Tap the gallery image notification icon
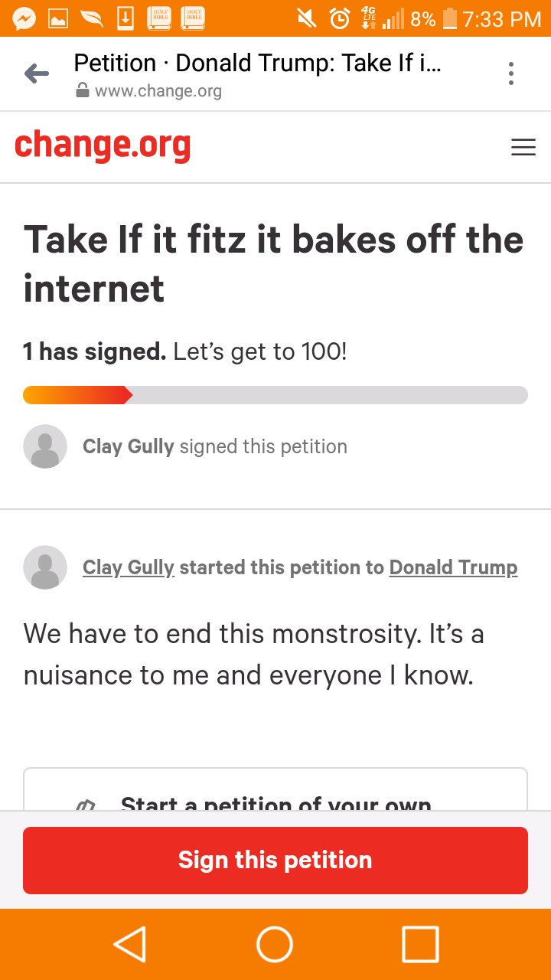The width and height of the screenshot is (551, 980). point(58,18)
